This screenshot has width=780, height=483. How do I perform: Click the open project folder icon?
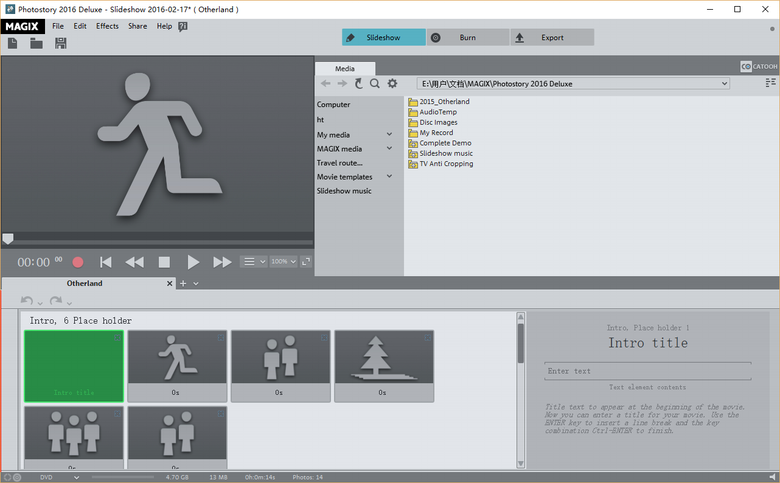pos(36,43)
